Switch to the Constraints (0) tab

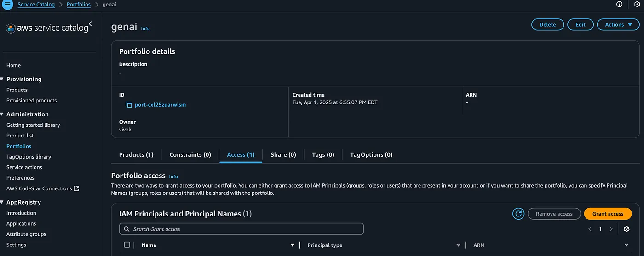click(190, 154)
